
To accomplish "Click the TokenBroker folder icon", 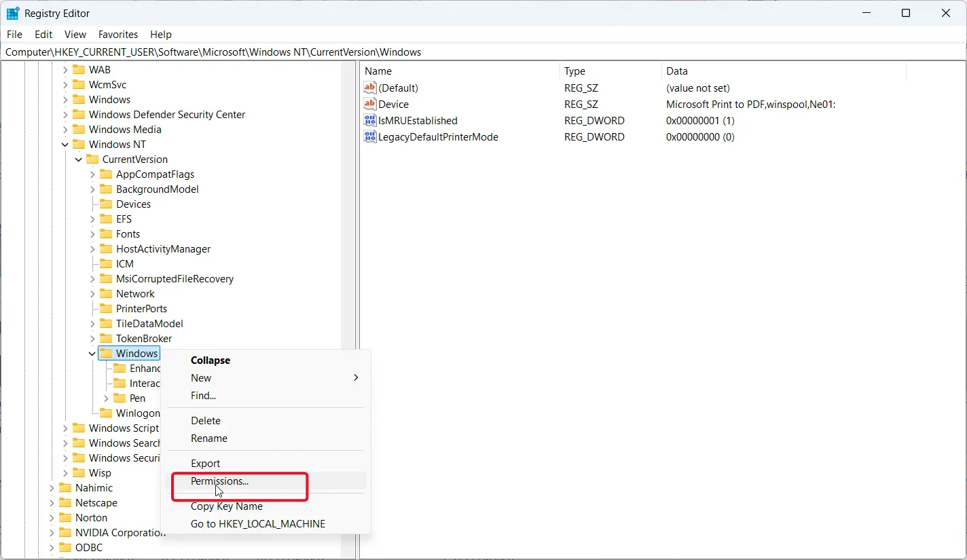I will click(x=106, y=338).
